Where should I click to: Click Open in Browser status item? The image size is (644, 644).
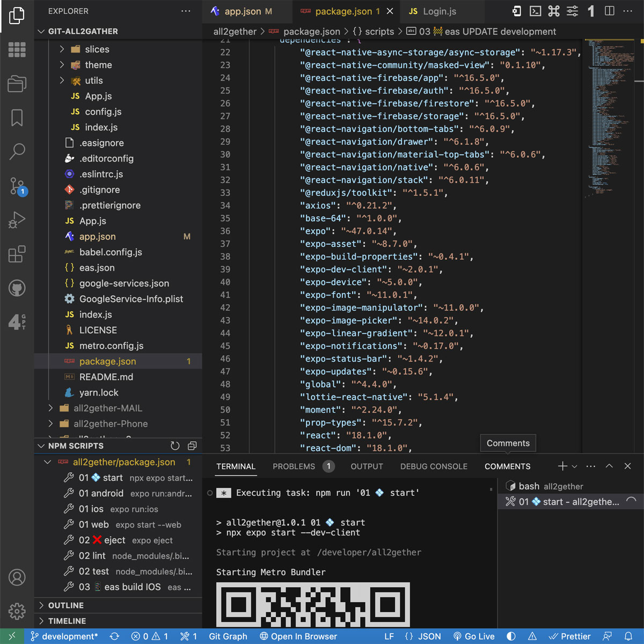[298, 636]
